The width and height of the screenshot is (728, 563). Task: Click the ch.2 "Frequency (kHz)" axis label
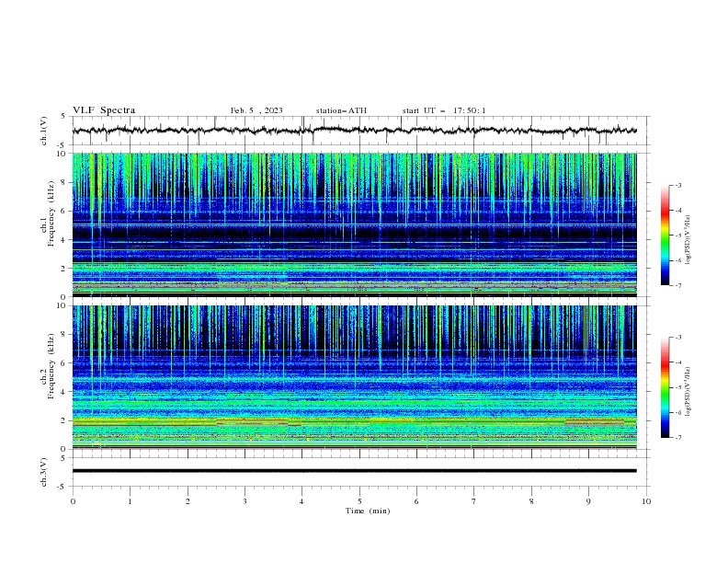click(52, 365)
